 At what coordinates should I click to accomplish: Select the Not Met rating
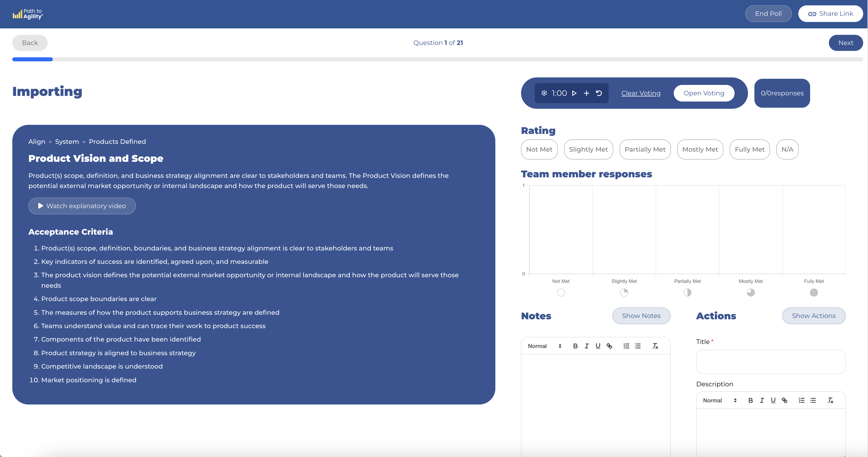pyautogui.click(x=539, y=149)
